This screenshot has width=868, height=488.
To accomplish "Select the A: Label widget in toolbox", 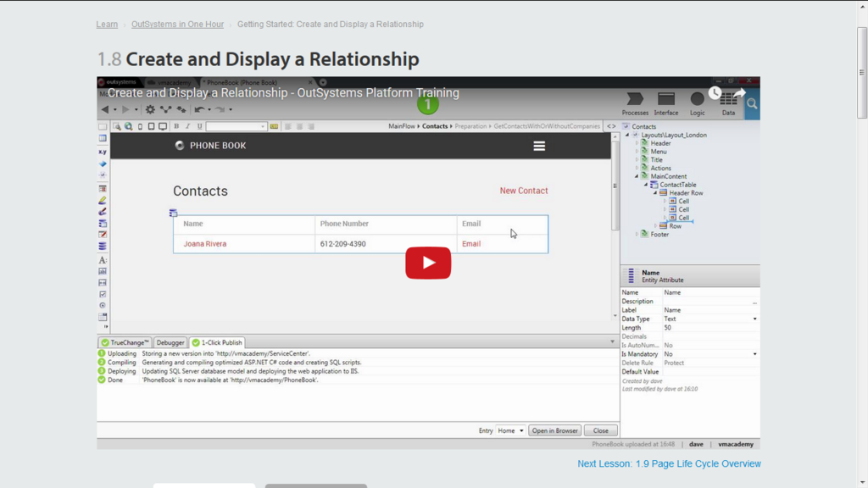I will click(x=103, y=260).
